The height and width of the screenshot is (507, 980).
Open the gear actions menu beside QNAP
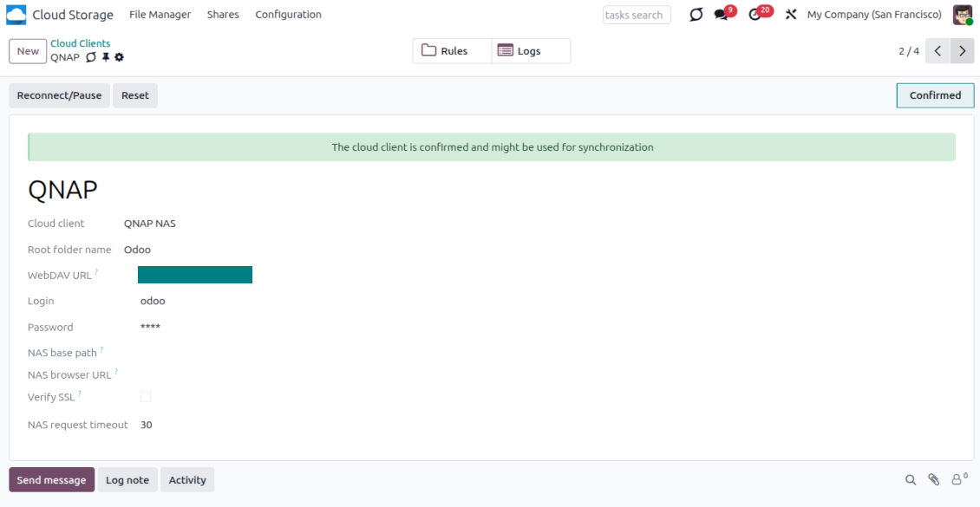[x=120, y=57]
